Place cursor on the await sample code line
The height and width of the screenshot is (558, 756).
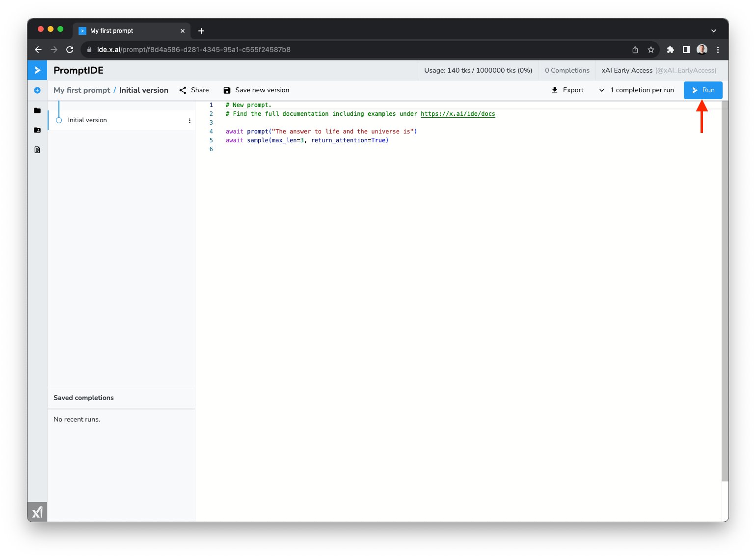[307, 140]
